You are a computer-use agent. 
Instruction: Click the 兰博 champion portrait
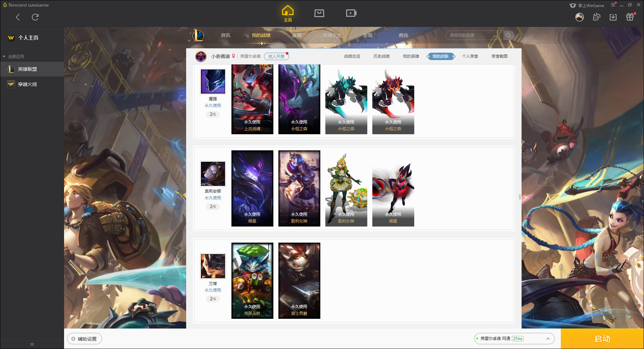(x=213, y=266)
